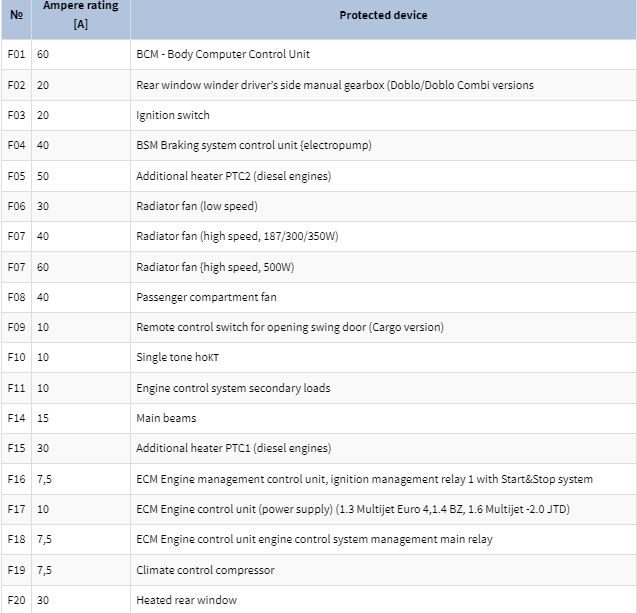The image size is (637, 613).
Task: Select the 'Main beams' cell
Action: [x=166, y=418]
